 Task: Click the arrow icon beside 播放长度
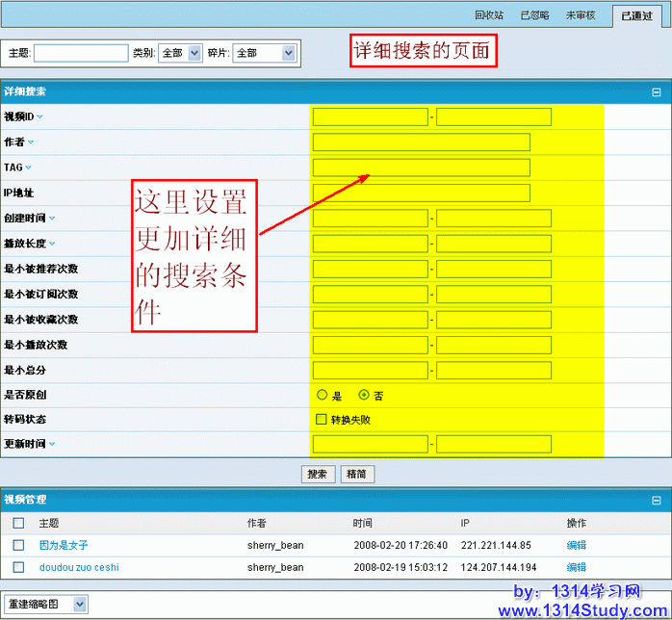click(51, 244)
